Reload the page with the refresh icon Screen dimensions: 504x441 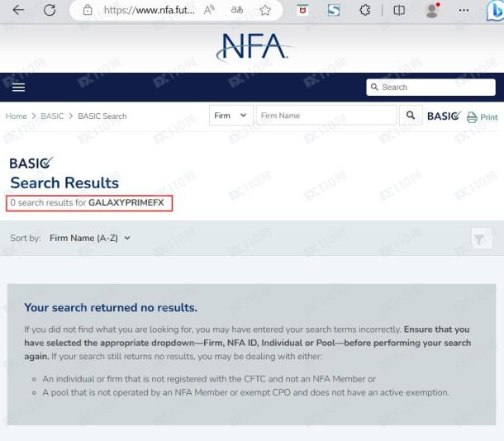point(50,10)
